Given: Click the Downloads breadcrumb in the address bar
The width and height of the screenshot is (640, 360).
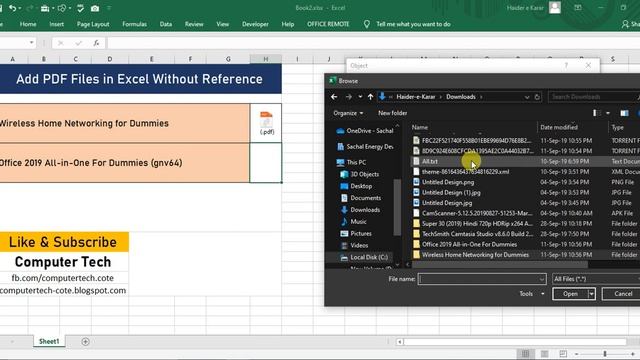Looking at the screenshot, I should point(461,97).
